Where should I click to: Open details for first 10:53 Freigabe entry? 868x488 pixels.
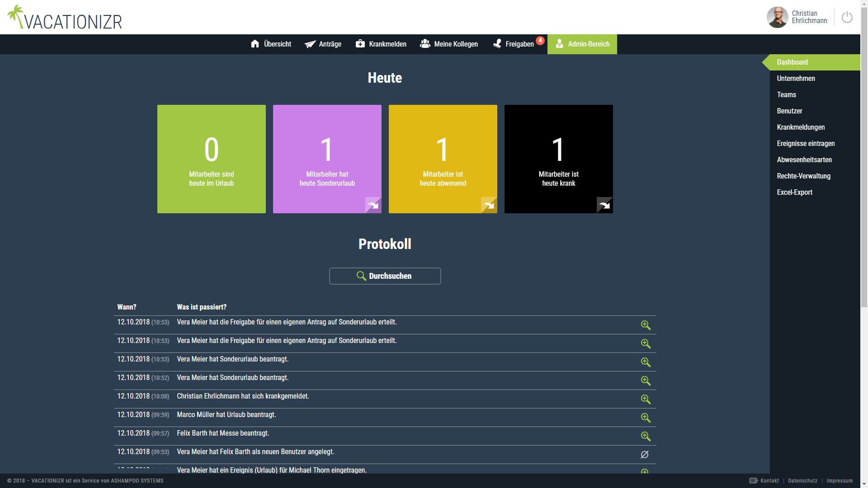646,325
